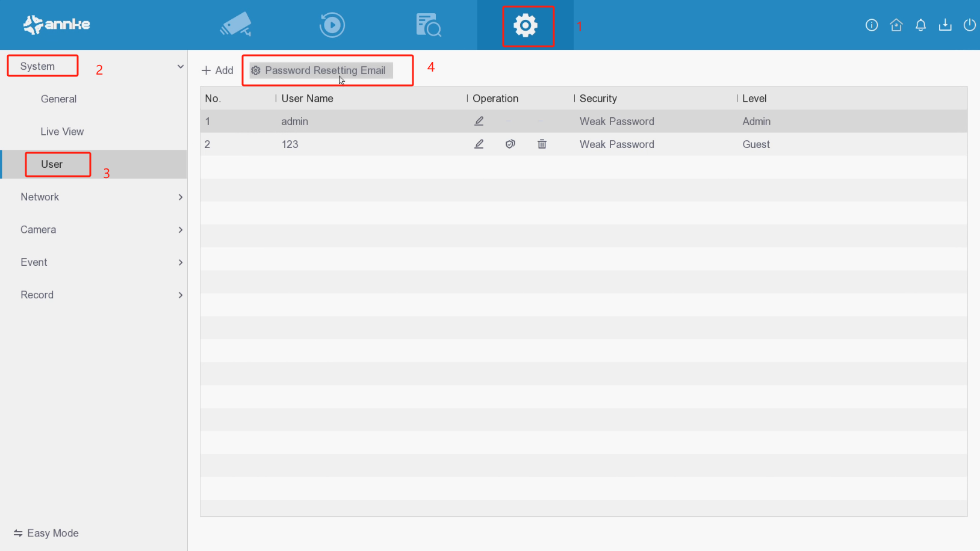Click the Add user button
This screenshot has width=980, height=551.
[x=217, y=70]
